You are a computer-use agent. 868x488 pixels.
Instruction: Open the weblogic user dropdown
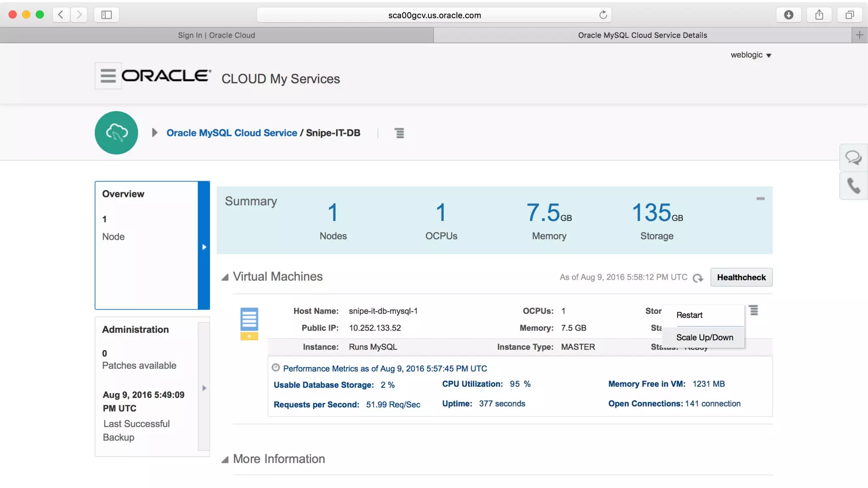click(x=751, y=55)
